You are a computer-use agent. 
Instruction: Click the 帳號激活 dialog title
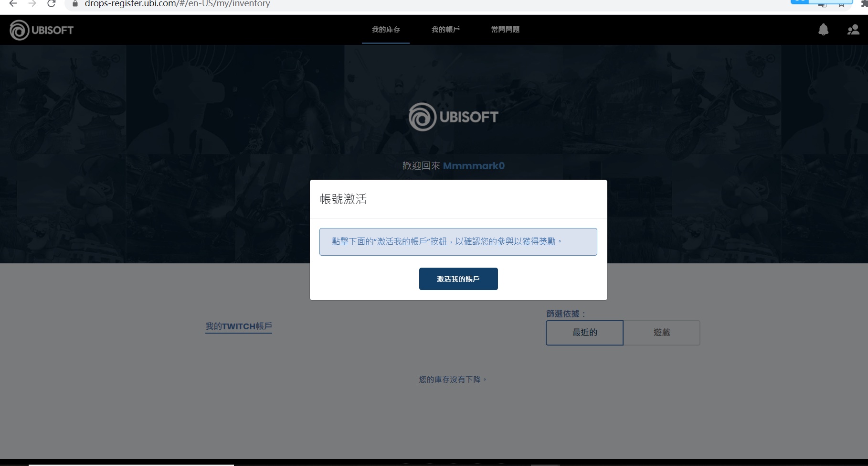coord(343,199)
